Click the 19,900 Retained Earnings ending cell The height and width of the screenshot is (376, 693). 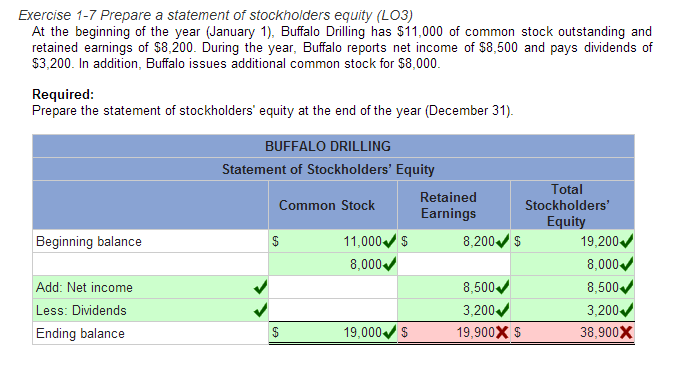pyautogui.click(x=454, y=333)
